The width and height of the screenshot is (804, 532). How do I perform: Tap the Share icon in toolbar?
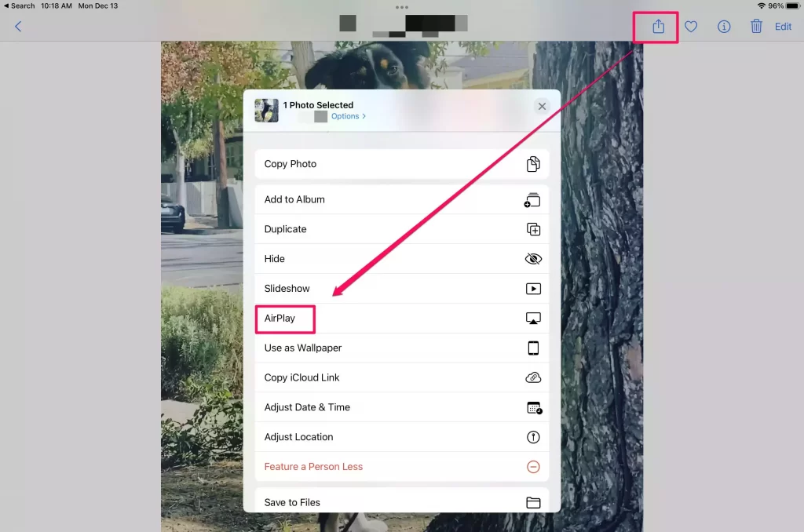(659, 26)
